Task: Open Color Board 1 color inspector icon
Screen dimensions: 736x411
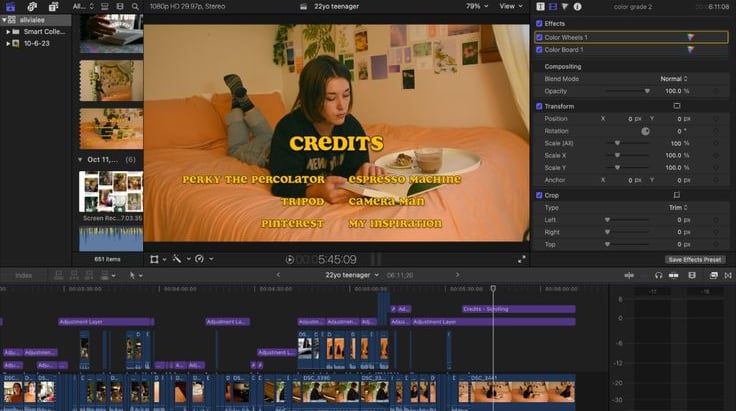Action: tap(690, 49)
